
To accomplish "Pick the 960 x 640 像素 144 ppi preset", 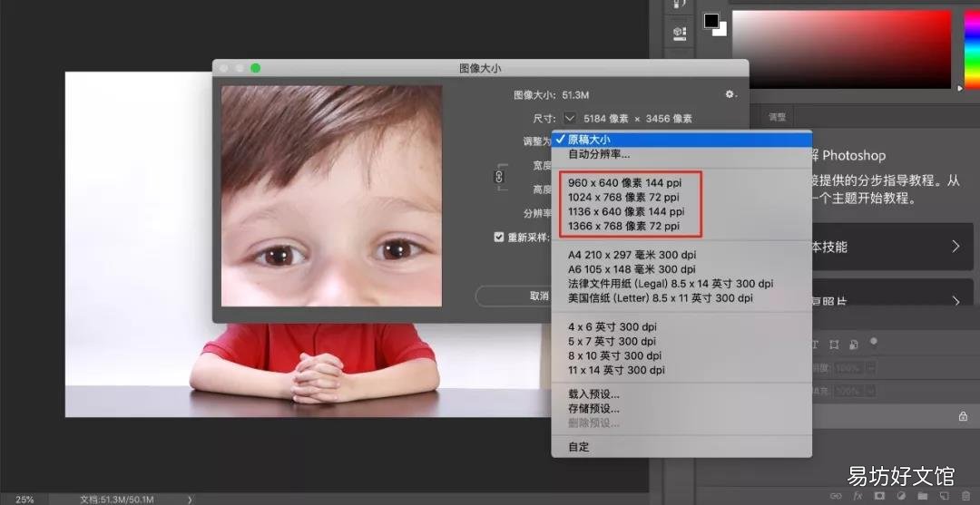I will point(625,183).
